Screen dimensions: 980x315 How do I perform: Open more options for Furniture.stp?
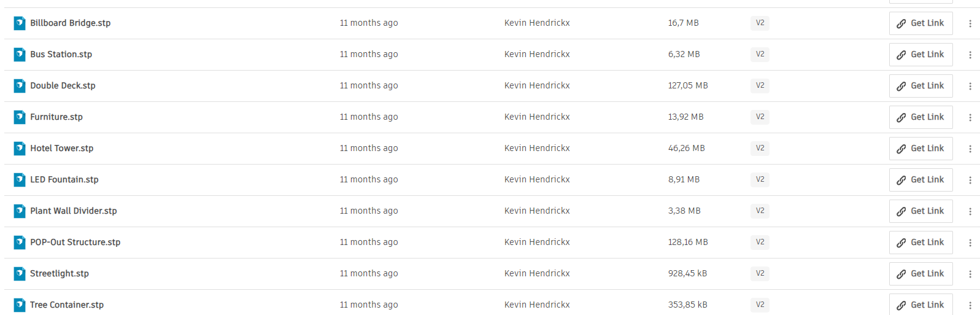tap(970, 117)
